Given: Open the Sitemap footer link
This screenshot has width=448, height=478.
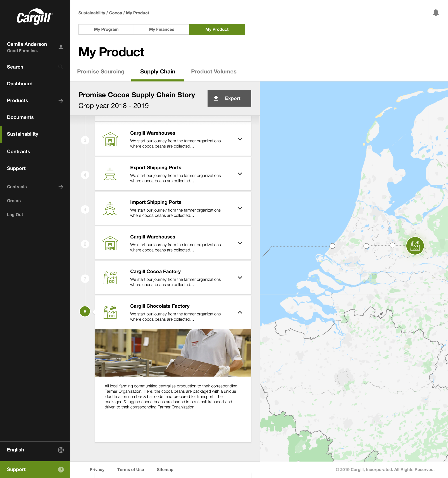Looking at the screenshot, I should pos(165,470).
